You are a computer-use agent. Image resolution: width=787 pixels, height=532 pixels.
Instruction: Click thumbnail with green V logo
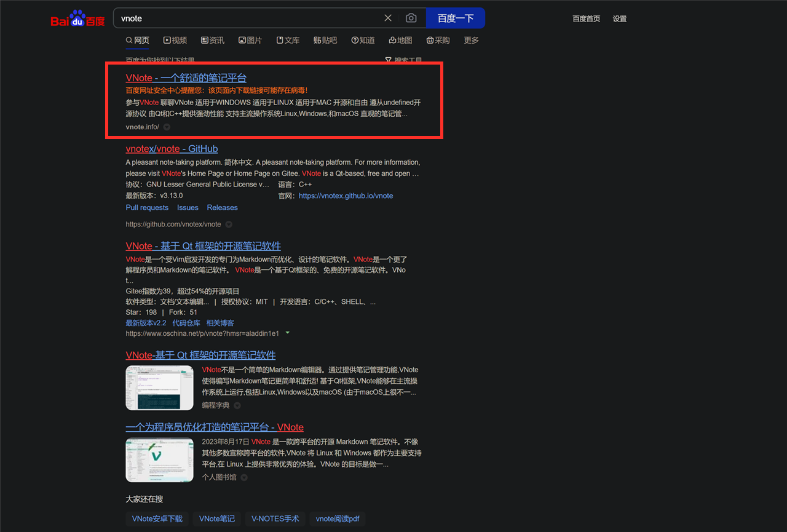159,460
